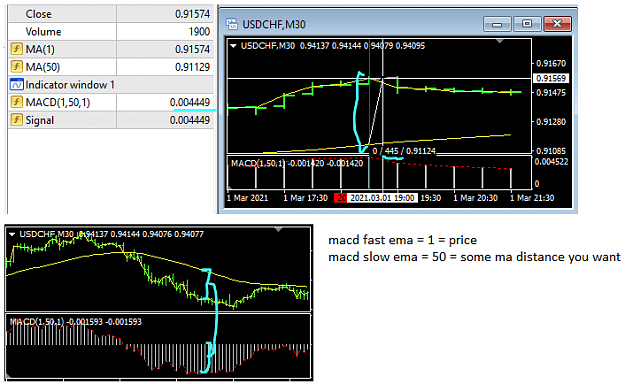Click the crosshair readout 0 / 445 / 0.91124

[404, 151]
